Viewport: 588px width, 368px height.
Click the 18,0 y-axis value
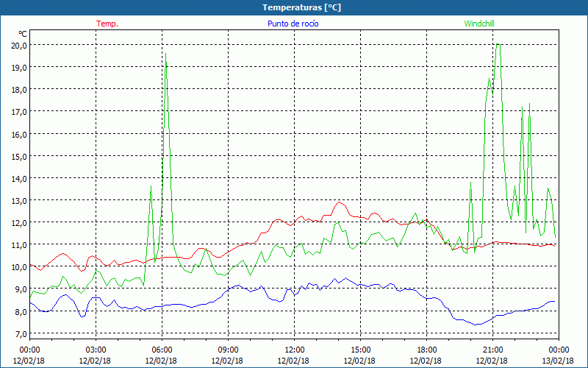pyautogui.click(x=19, y=90)
